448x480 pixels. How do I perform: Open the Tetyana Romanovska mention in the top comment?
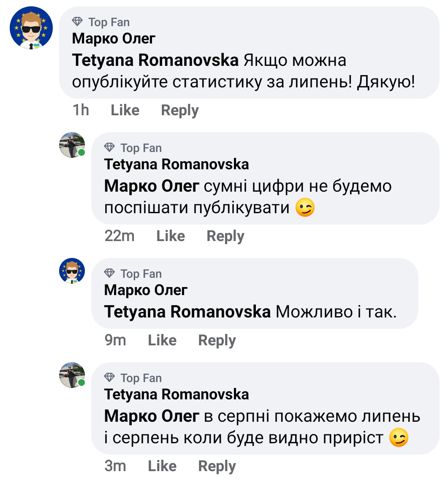pyautogui.click(x=156, y=60)
